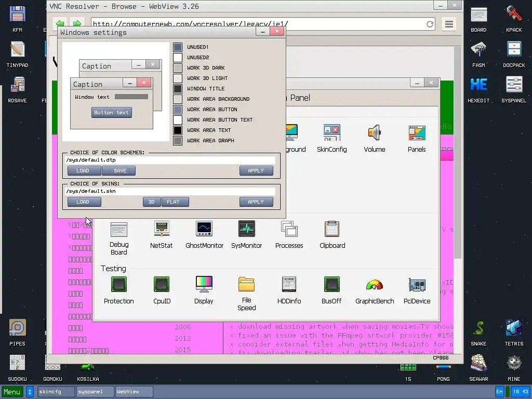
Task: Click the /sys/default.dtp color scheme path field
Action: coord(170,160)
